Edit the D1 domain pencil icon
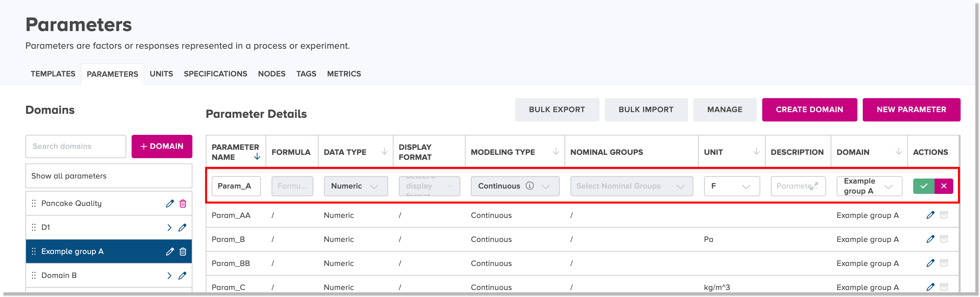 click(182, 227)
